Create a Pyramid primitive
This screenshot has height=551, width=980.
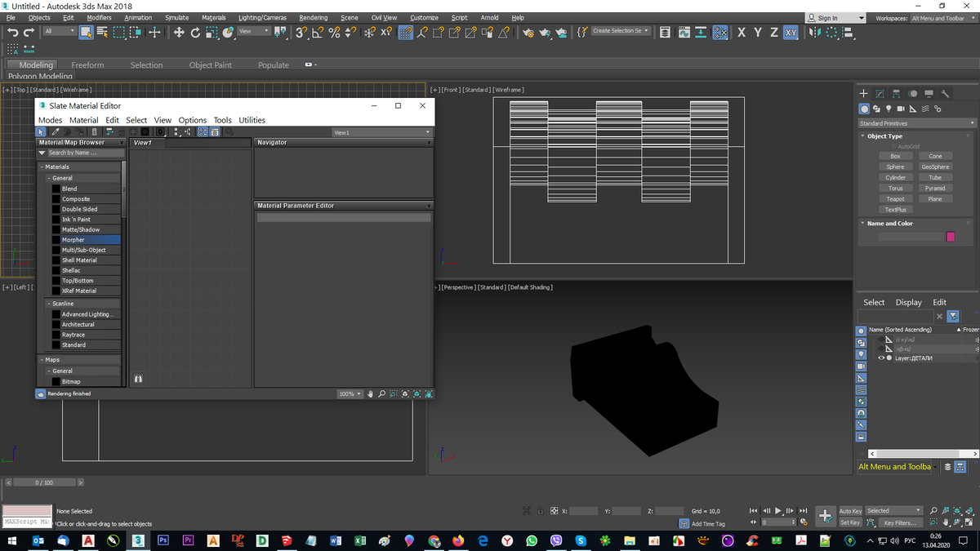coord(935,188)
